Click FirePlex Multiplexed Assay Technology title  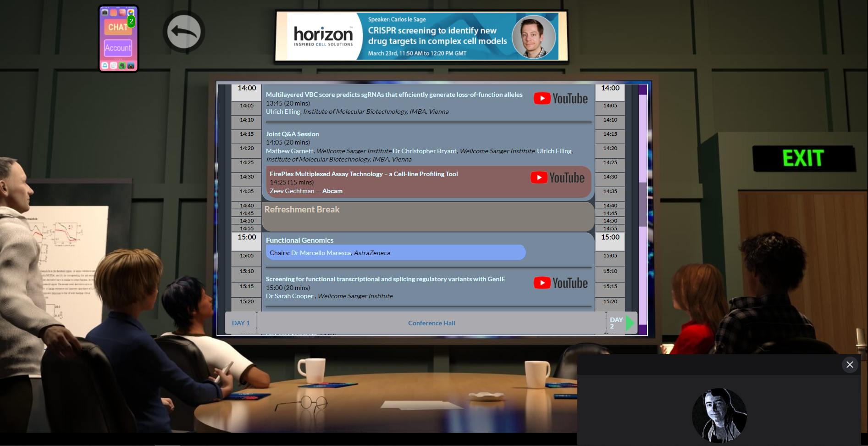point(364,174)
